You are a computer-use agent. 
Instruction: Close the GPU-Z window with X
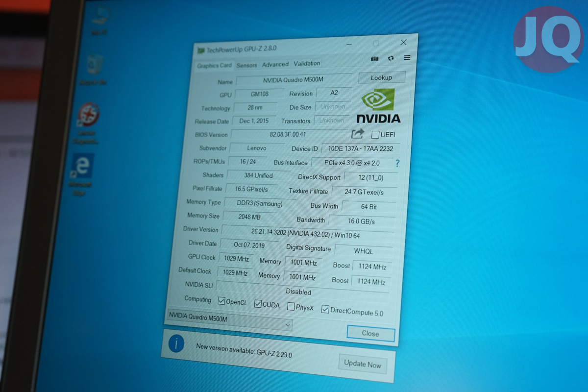point(404,43)
